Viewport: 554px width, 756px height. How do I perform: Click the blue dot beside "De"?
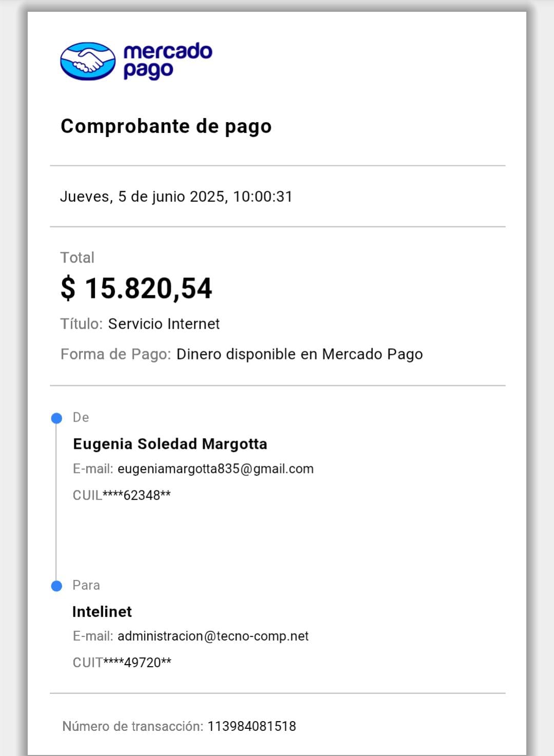[x=56, y=419]
